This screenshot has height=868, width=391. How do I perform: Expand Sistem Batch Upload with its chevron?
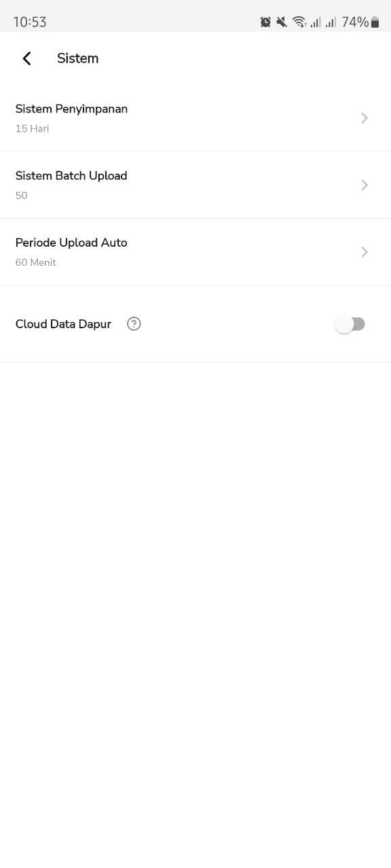365,185
